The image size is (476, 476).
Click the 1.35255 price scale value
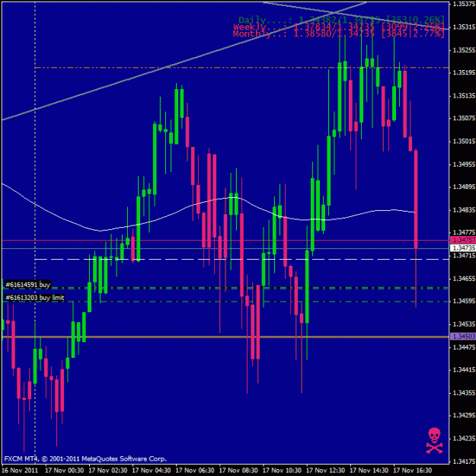(464, 50)
